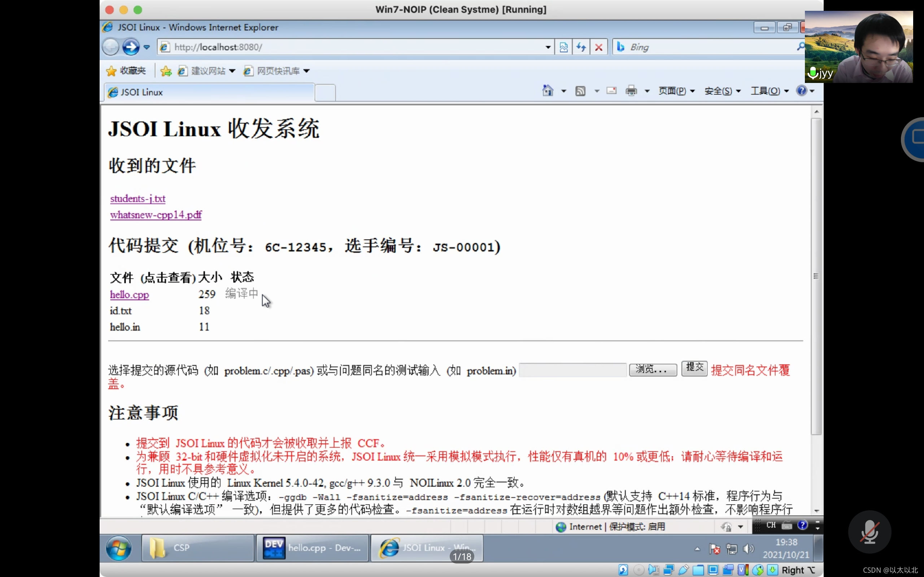The height and width of the screenshot is (577, 924).
Task: Click the home page icon
Action: (x=548, y=91)
